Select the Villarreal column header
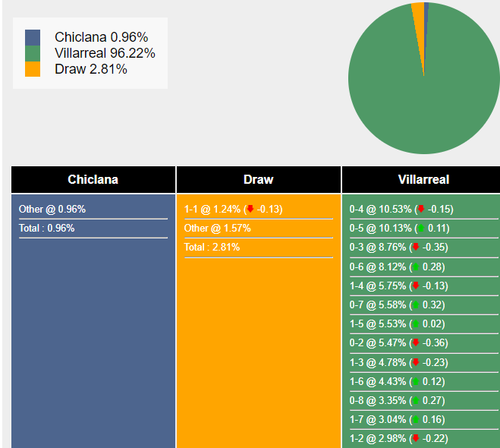 (423, 180)
